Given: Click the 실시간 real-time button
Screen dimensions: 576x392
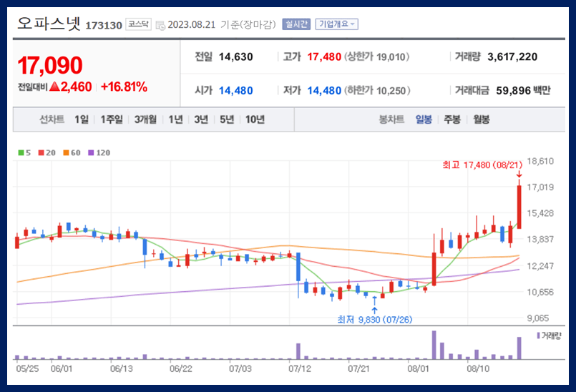Looking at the screenshot, I should (296, 24).
